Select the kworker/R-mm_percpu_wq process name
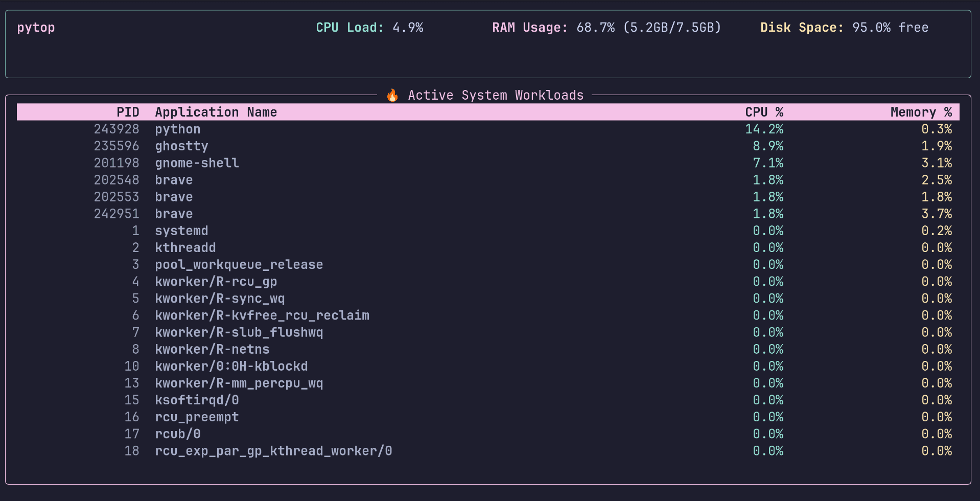The image size is (980, 501). coord(239,383)
